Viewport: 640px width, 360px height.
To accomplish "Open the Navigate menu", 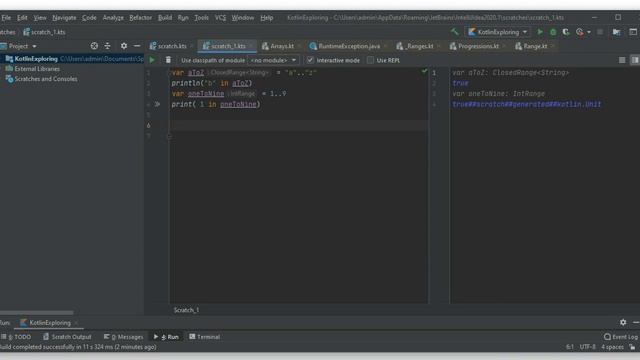I will click(x=64, y=18).
